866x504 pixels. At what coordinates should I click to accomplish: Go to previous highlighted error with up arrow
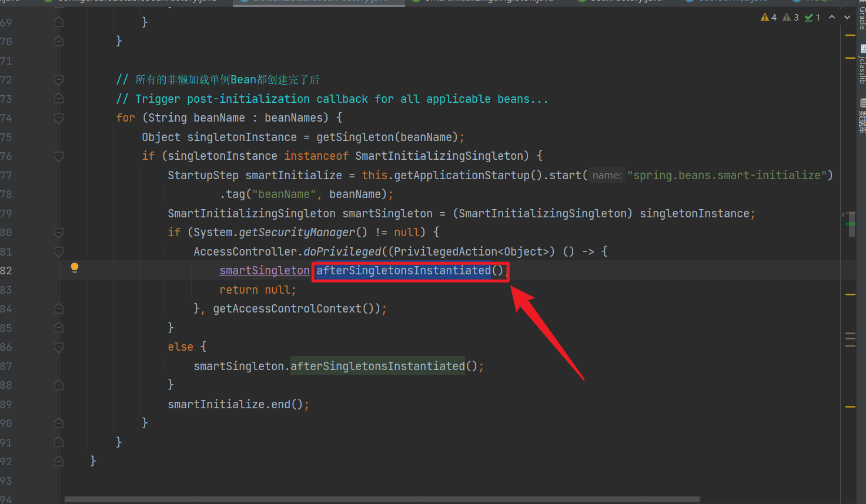tap(832, 18)
